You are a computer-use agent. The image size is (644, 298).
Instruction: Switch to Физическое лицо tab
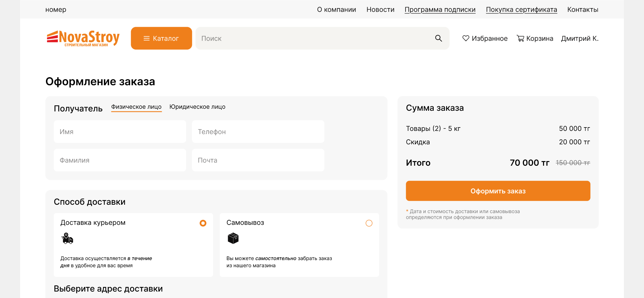(x=136, y=107)
